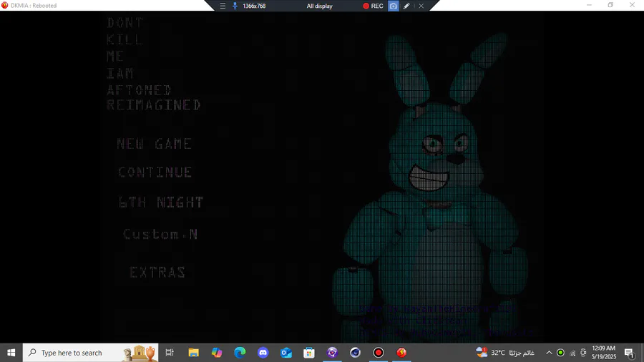This screenshot has width=644, height=362.
Task: Open the network tray icon
Action: (x=572, y=353)
